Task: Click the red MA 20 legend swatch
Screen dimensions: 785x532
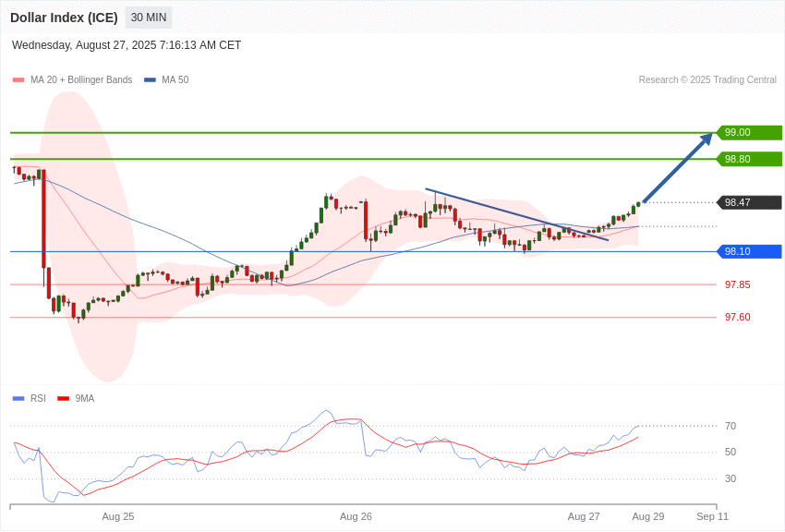Action: (x=18, y=80)
